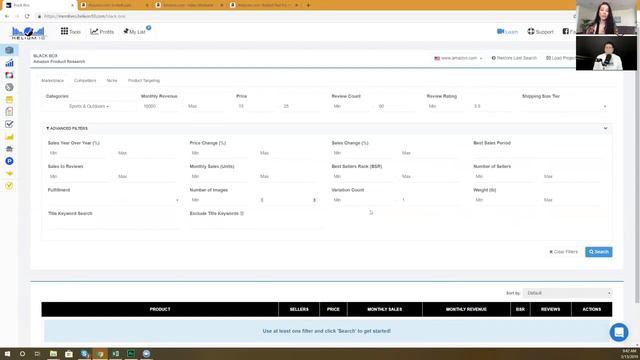Select the yellow storefront sidebar icon
The width and height of the screenshot is (640, 360).
[9, 100]
